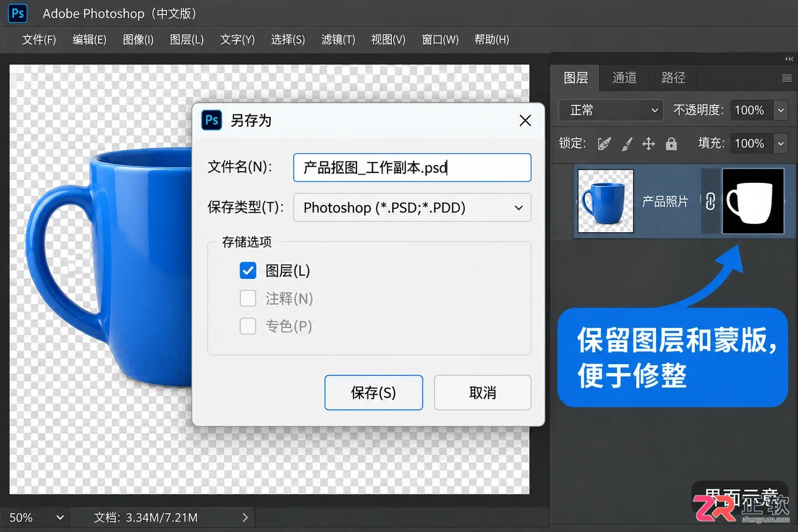
Task: Select the layer mask thumbnail
Action: (753, 201)
